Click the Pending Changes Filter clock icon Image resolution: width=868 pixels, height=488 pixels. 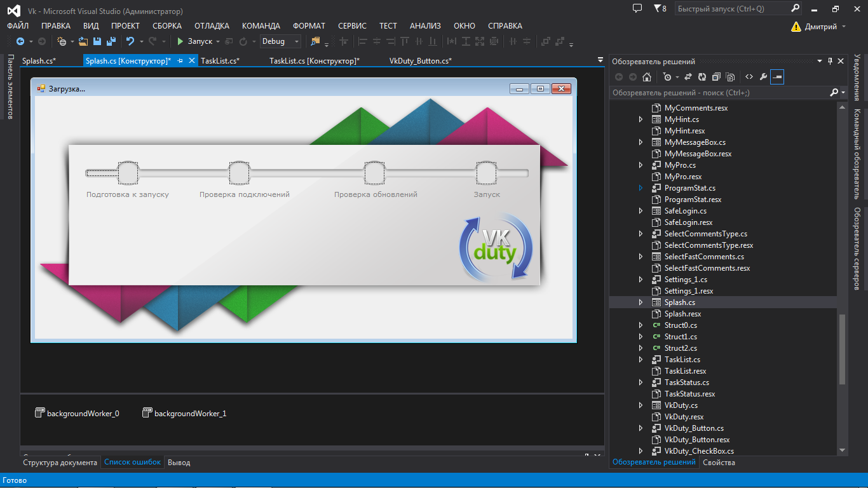pyautogui.click(x=667, y=77)
